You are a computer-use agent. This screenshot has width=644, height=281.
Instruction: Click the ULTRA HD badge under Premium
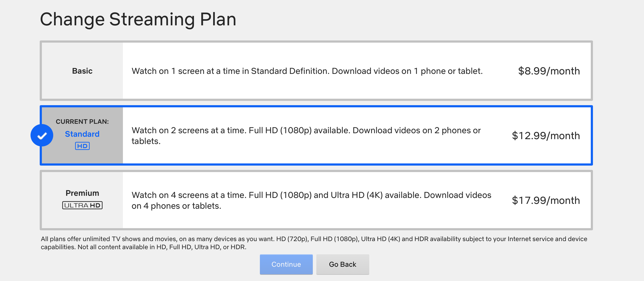[x=82, y=205]
